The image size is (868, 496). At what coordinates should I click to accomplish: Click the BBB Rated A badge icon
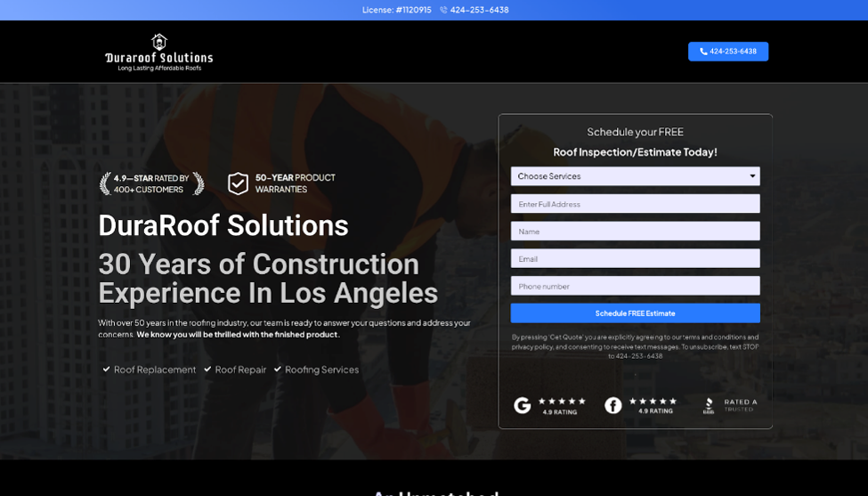coord(709,406)
